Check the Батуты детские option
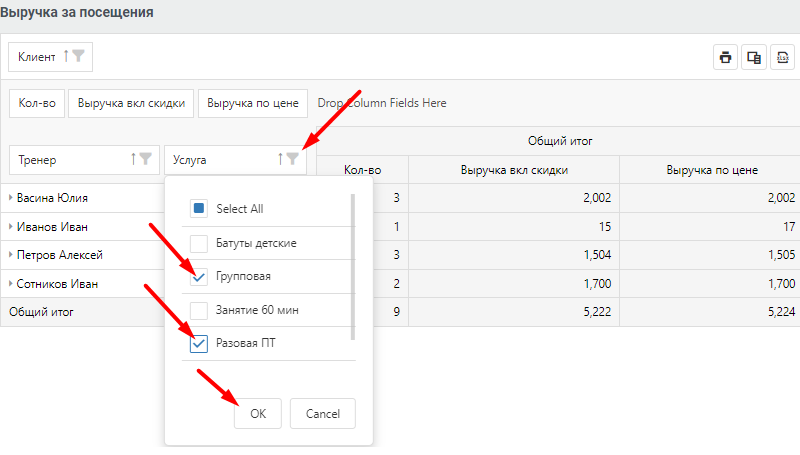This screenshot has height=455, width=800. [x=198, y=243]
